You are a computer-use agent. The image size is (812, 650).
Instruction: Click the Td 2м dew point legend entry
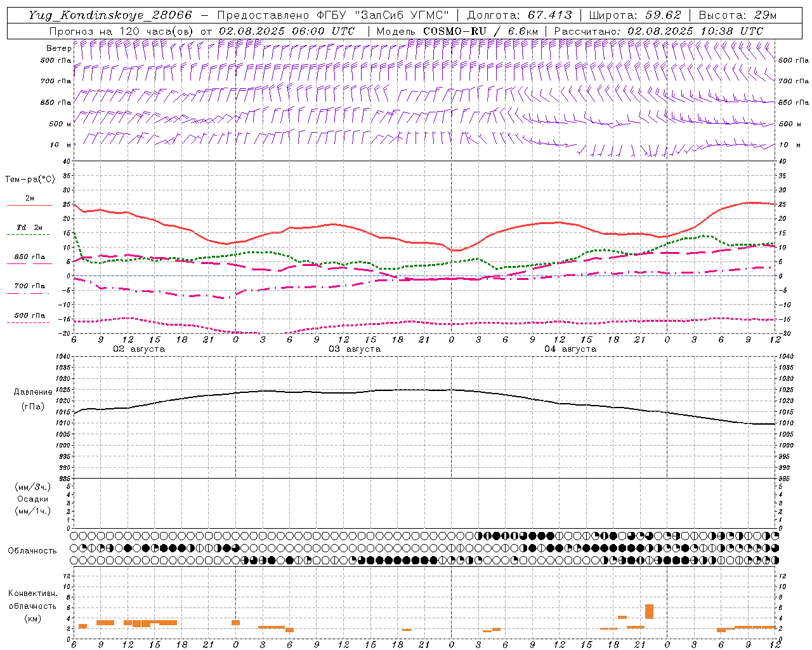tap(30, 227)
